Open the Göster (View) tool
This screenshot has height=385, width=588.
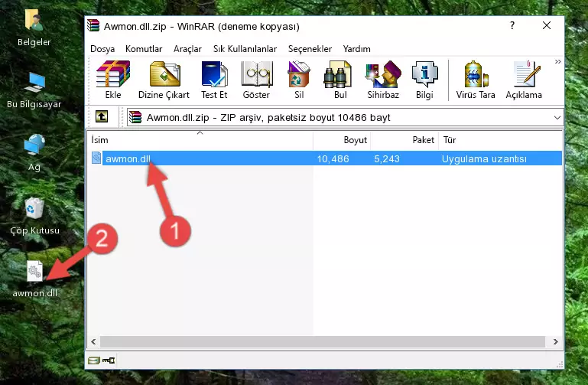pos(256,80)
